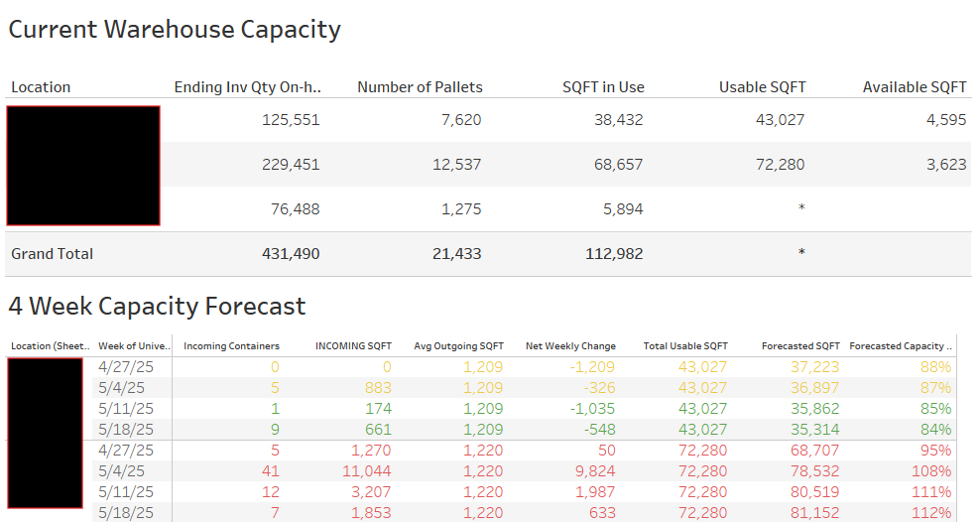Select the Usable SQFT column header

pyautogui.click(x=762, y=87)
